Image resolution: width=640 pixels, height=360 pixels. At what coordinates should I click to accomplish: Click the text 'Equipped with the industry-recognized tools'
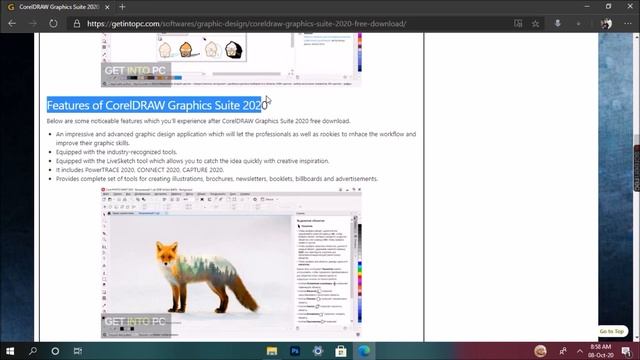coord(116,152)
